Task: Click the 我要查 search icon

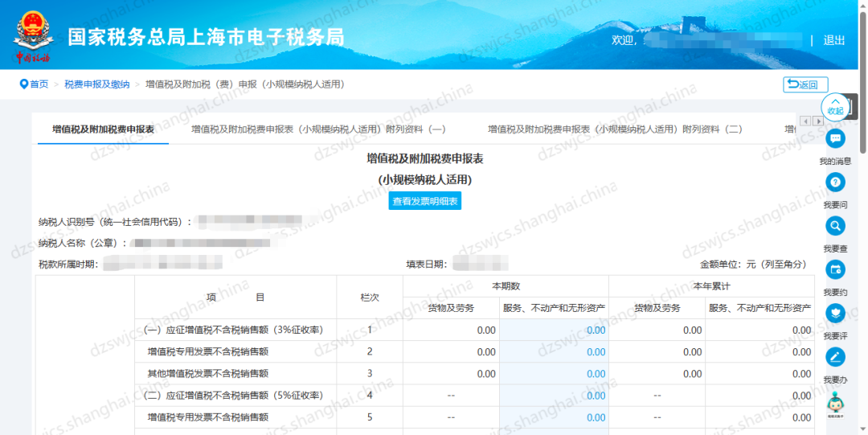Action: pyautogui.click(x=835, y=226)
